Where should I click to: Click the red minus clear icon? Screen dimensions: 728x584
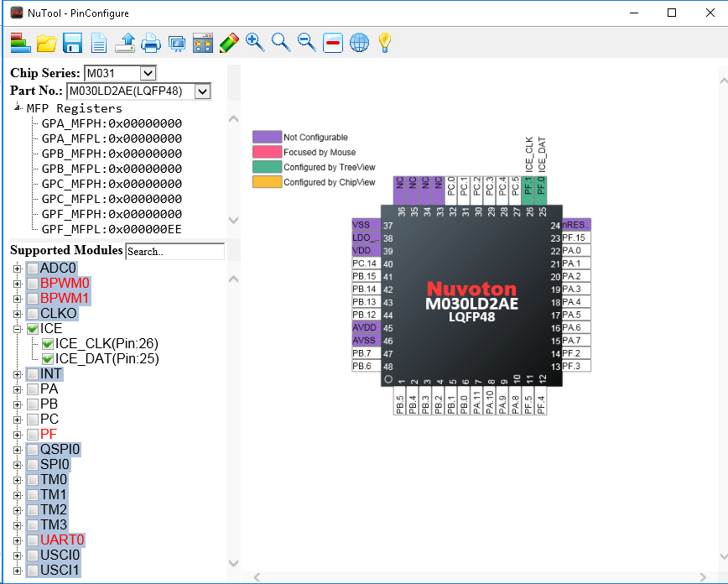(x=333, y=43)
